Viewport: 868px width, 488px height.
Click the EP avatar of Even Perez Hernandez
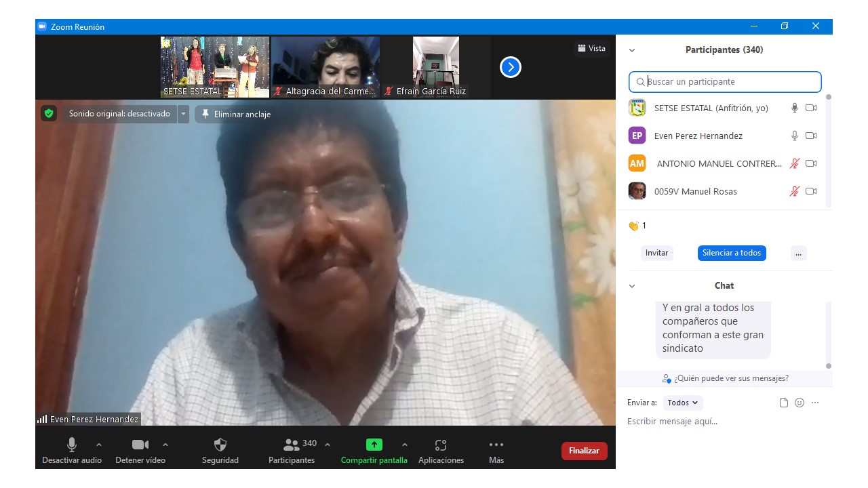coord(637,136)
